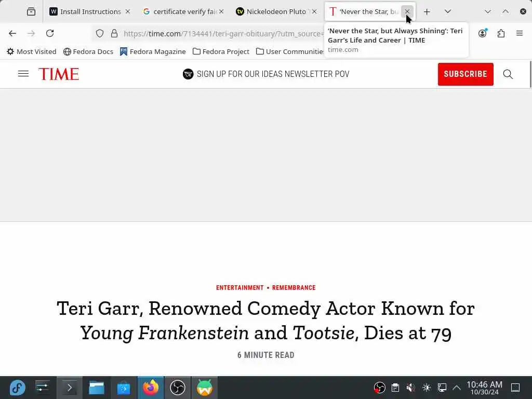Click the page vertical scrollbar
This screenshot has height=399, width=532.
[530, 74]
